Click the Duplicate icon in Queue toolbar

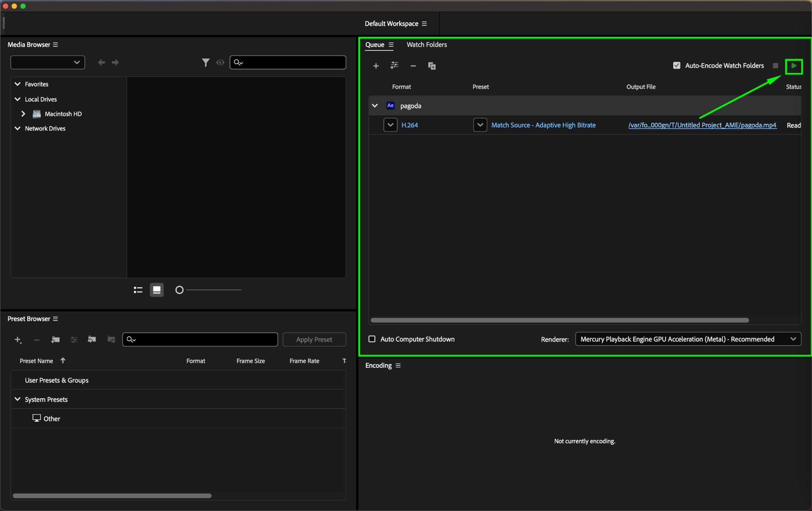(432, 66)
